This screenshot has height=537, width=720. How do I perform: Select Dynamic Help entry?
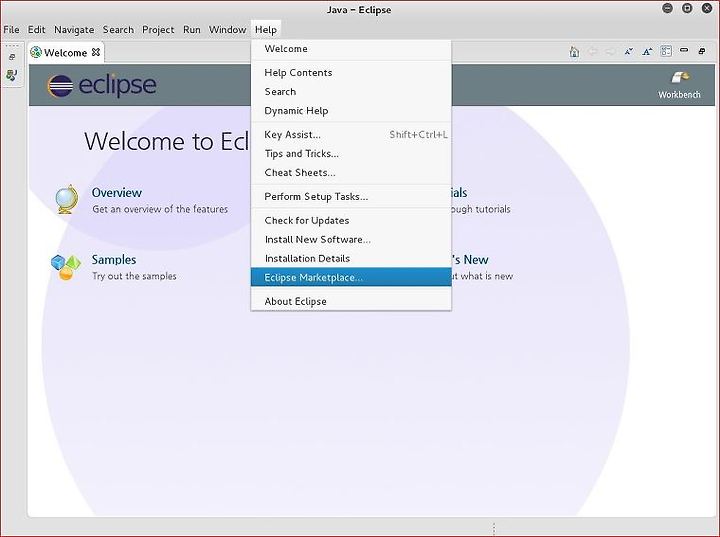[351, 111]
